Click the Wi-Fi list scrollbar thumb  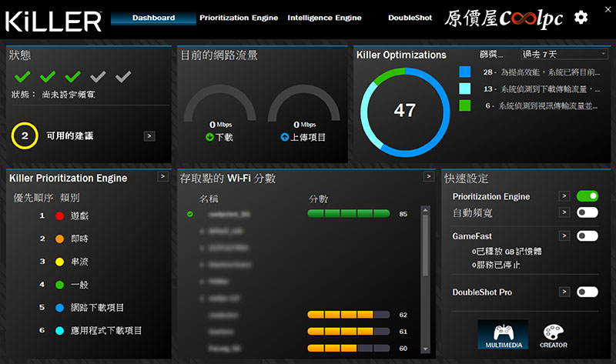coord(425,245)
